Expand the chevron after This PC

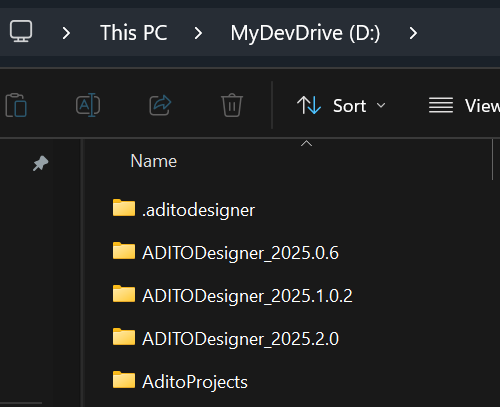tap(198, 33)
